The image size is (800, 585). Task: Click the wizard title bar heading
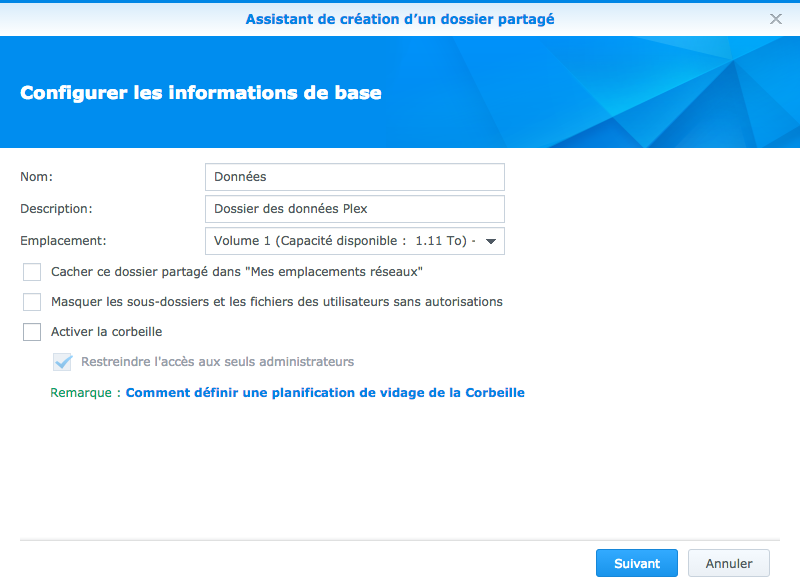point(399,19)
